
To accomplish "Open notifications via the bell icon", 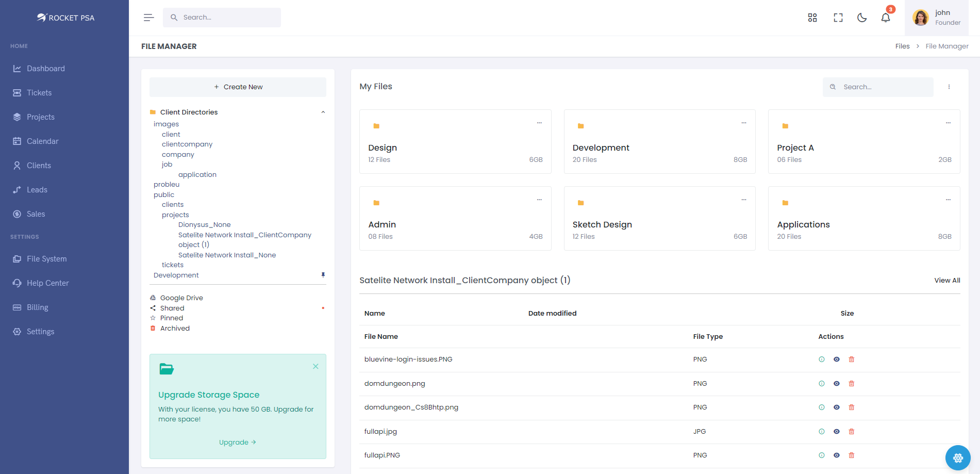I will (885, 18).
